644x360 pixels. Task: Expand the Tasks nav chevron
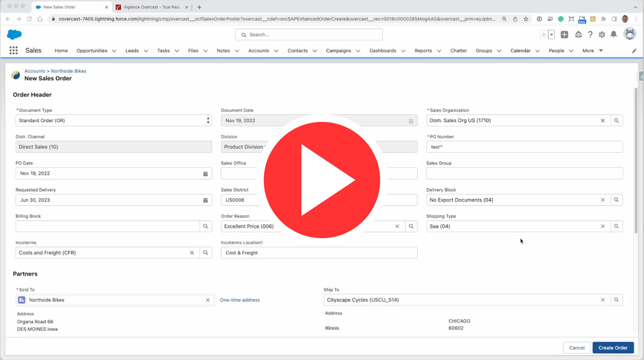tap(177, 51)
